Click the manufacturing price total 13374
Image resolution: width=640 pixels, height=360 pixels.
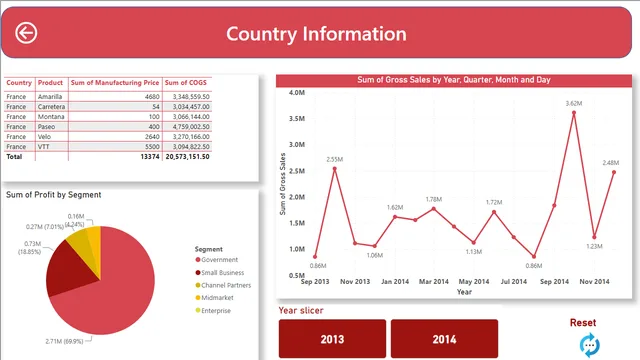click(150, 157)
